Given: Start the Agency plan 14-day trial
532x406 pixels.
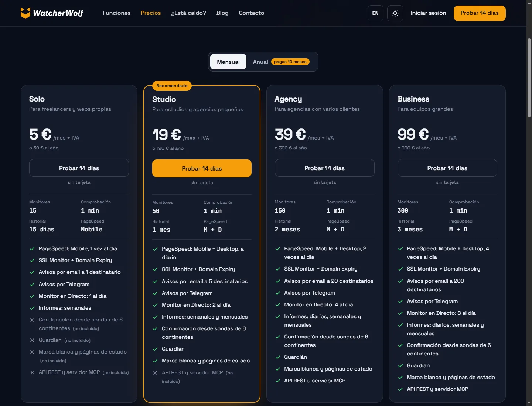Looking at the screenshot, I should (324, 168).
